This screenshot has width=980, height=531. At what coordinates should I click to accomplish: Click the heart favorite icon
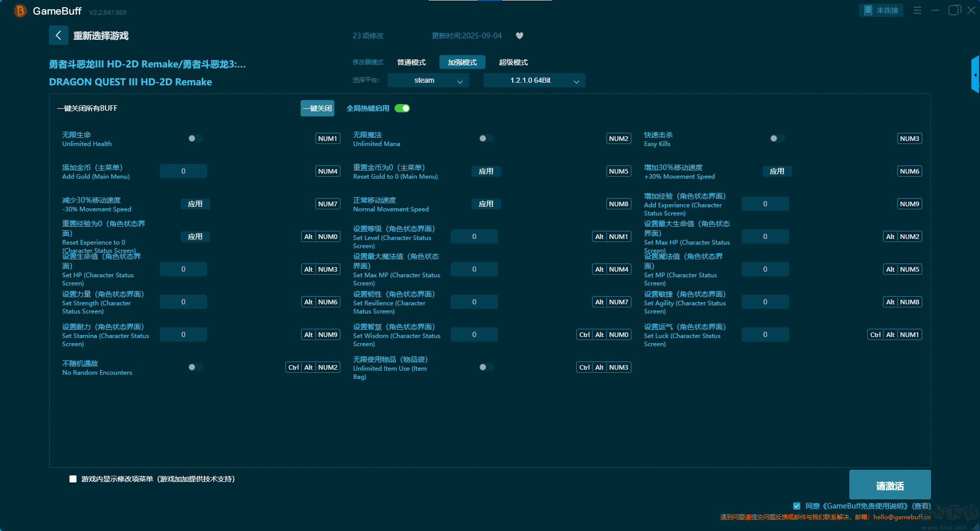point(520,36)
